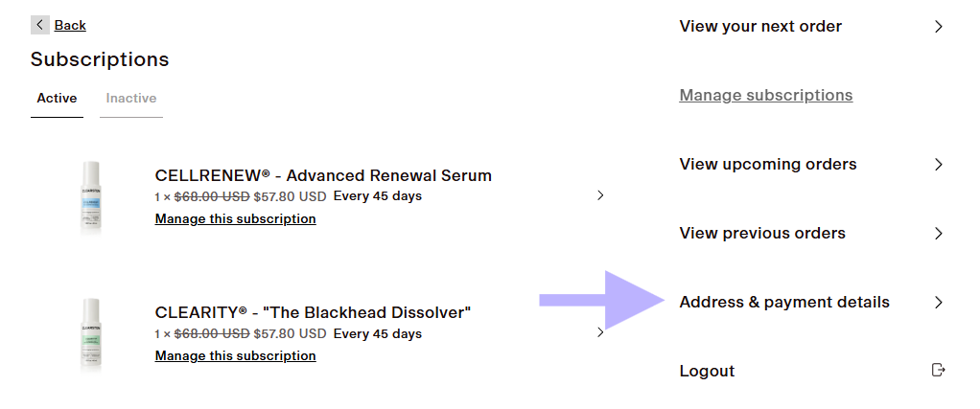Open Manage subscriptions in the side menu
Image resolution: width=980 pixels, height=409 pixels.
pos(765,96)
